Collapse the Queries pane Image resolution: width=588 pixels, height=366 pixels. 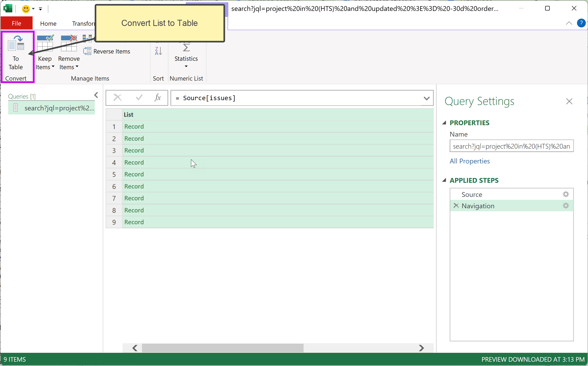(96, 95)
